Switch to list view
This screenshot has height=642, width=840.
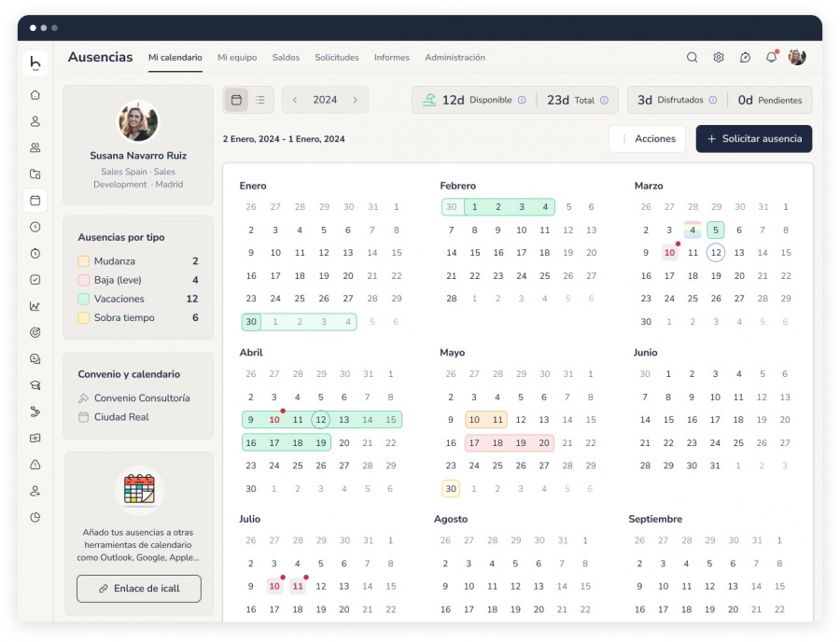(x=260, y=100)
